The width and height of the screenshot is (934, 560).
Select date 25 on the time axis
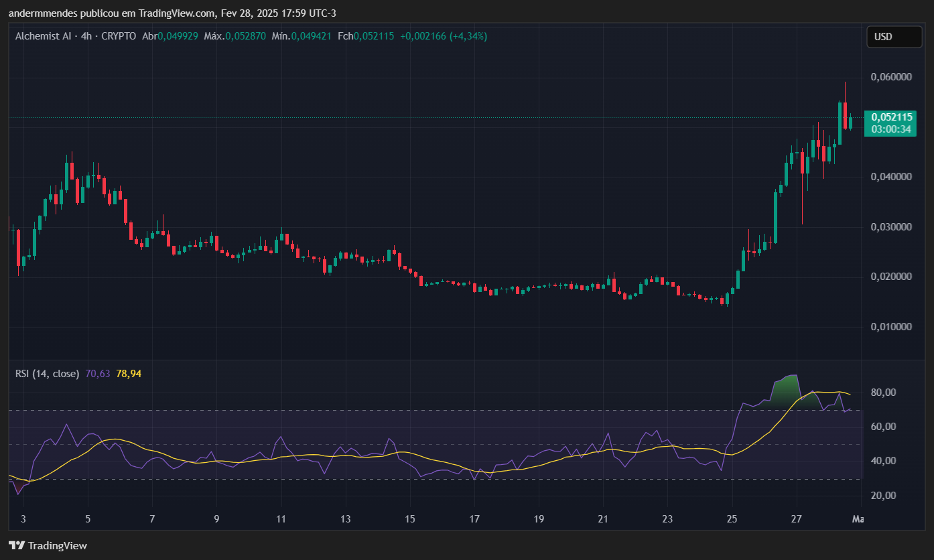(x=732, y=518)
